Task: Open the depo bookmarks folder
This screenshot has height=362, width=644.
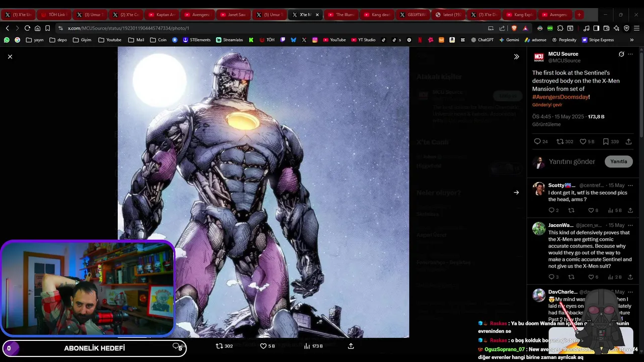Action: point(58,40)
